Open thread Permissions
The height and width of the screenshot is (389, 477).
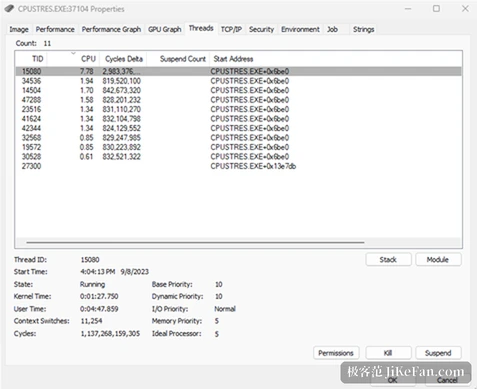(336, 353)
